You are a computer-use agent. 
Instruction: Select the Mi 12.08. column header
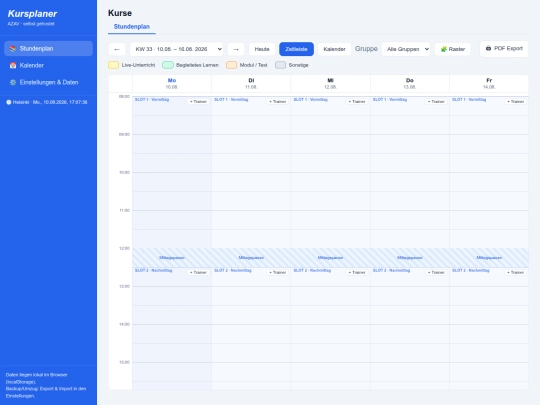click(330, 83)
